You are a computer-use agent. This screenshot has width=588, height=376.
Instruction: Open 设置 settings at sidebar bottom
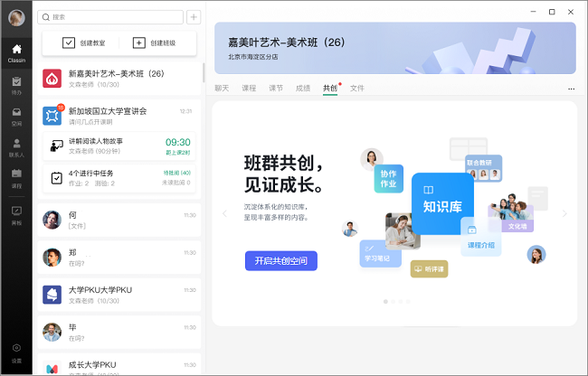click(x=16, y=352)
